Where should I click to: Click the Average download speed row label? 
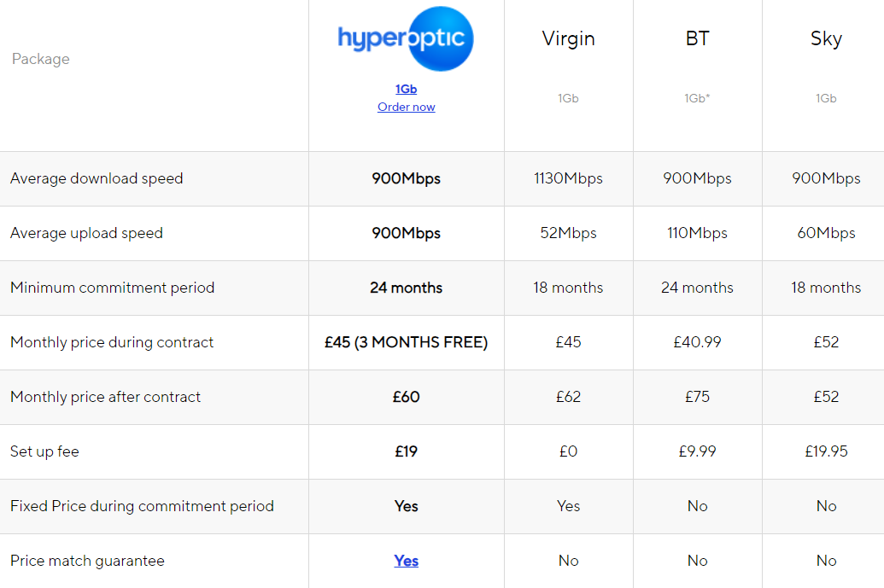[x=97, y=178]
